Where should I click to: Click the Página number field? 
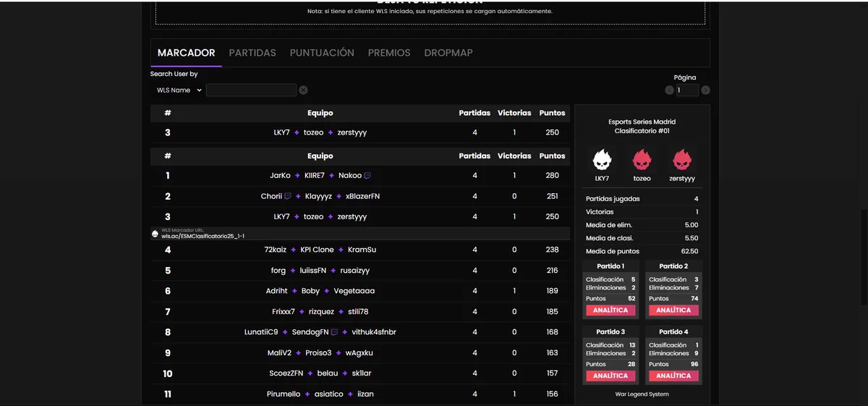(687, 90)
